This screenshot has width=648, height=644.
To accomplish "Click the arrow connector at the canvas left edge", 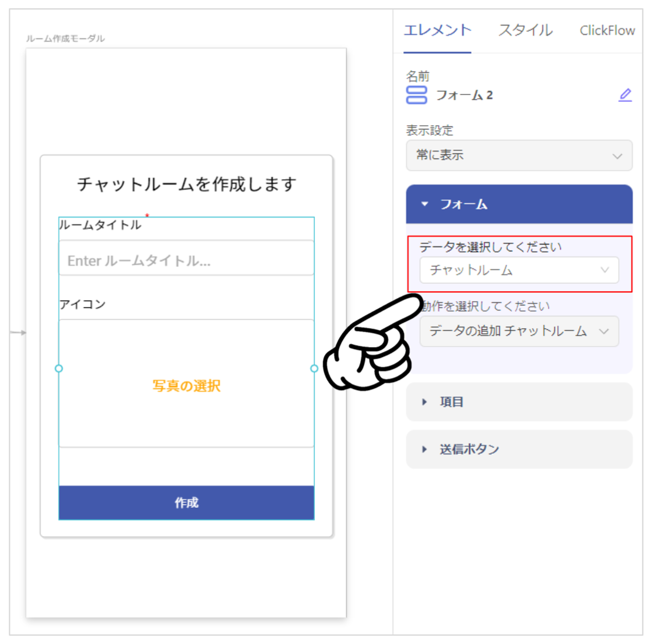I will tap(18, 332).
